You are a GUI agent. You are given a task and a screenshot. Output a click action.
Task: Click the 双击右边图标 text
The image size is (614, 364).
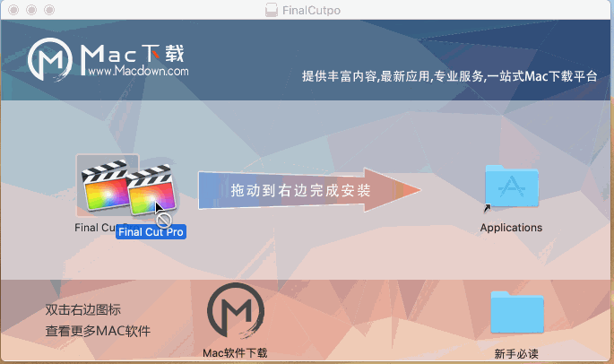[83, 309]
